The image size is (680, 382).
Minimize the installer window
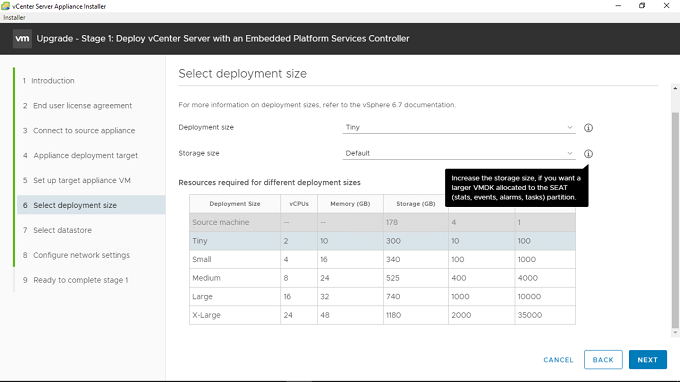click(x=618, y=6)
